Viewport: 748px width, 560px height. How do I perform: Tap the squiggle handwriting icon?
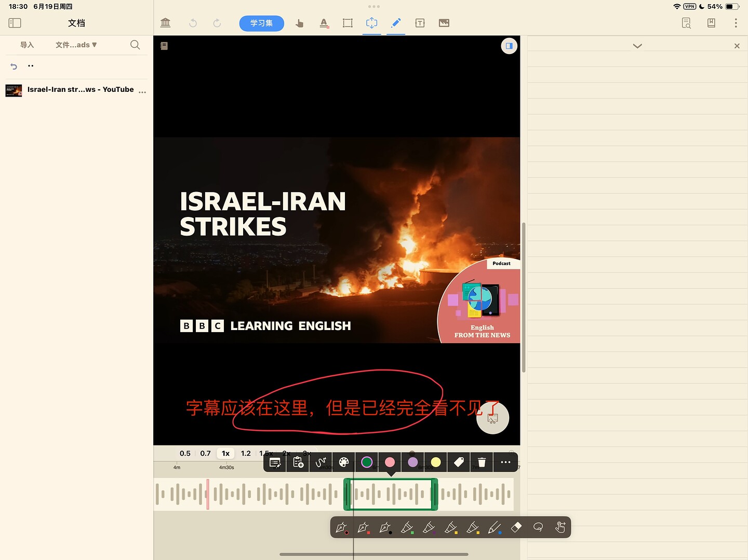click(321, 462)
